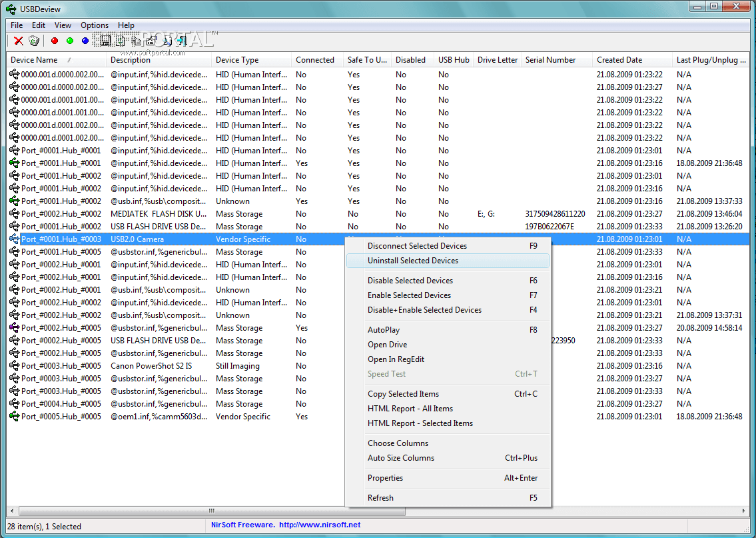The width and height of the screenshot is (756, 538).
Task: Open the Options menu
Action: coord(95,25)
